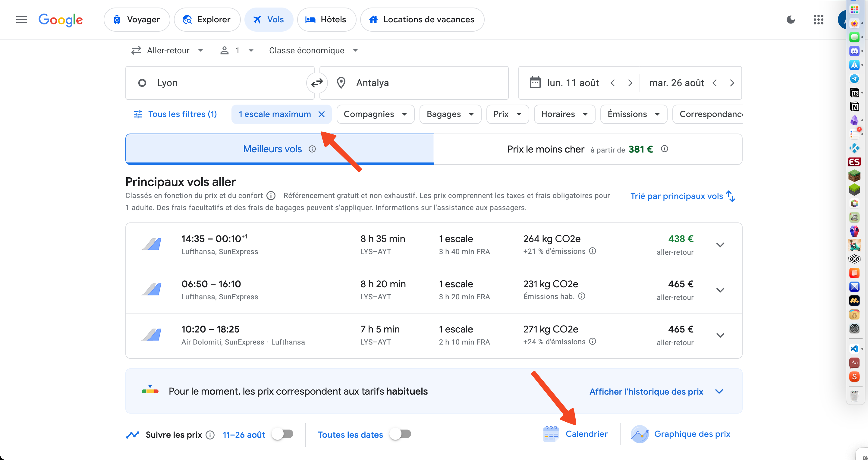Toggle dark mode moon icon
This screenshot has width=868, height=460.
[791, 20]
